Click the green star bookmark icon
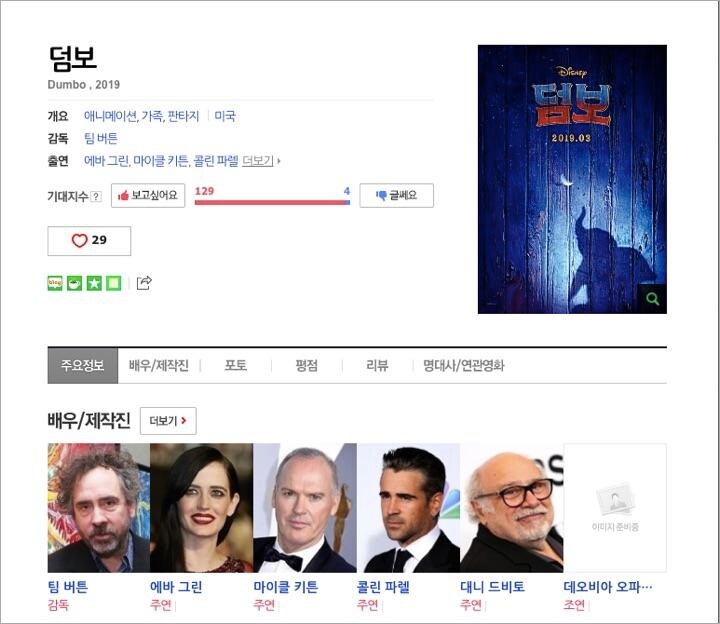The width and height of the screenshot is (720, 624). click(94, 283)
